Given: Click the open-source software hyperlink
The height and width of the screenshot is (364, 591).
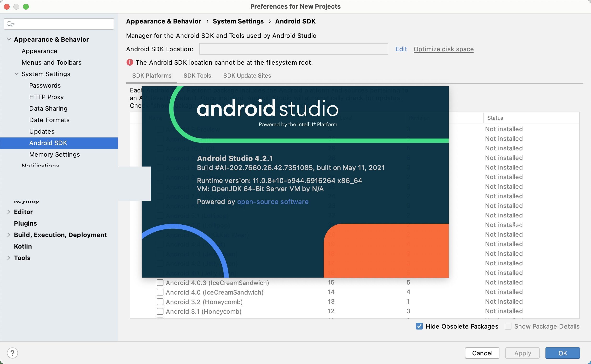Looking at the screenshot, I should [273, 201].
